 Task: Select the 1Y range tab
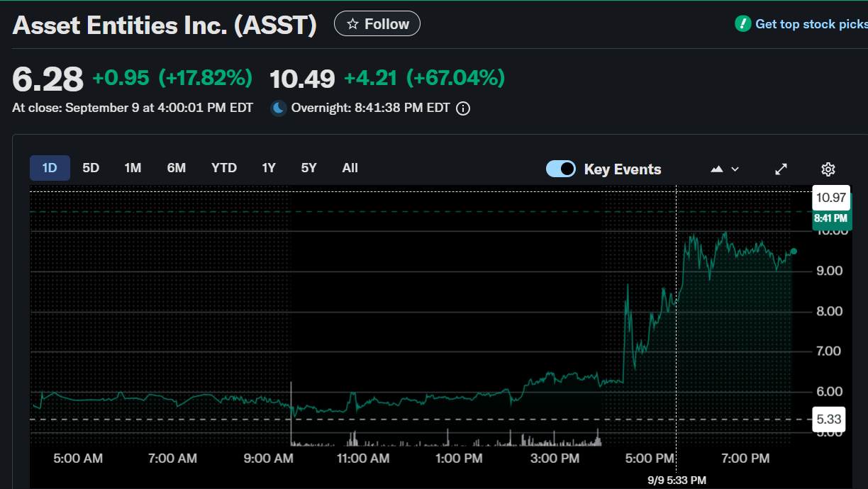tap(269, 168)
